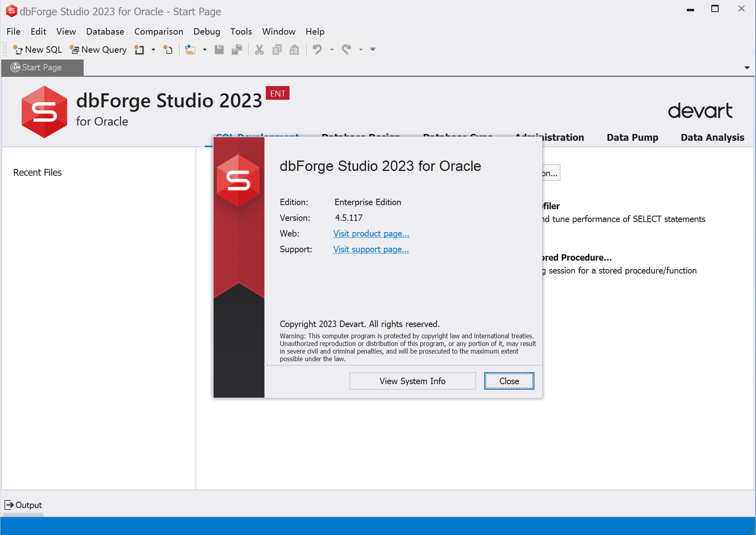Open the document tabs list dropdown

tap(747, 68)
